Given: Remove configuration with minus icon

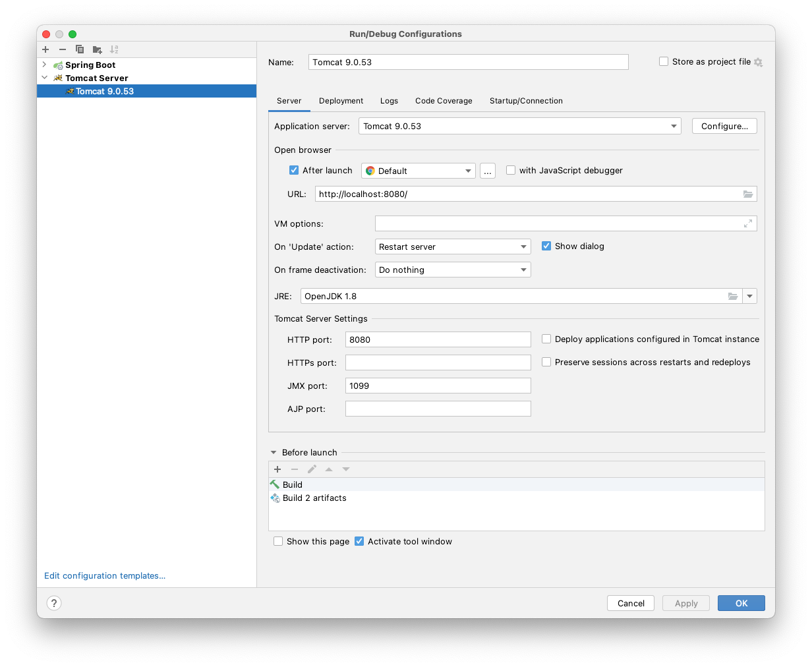Looking at the screenshot, I should pyautogui.click(x=63, y=49).
